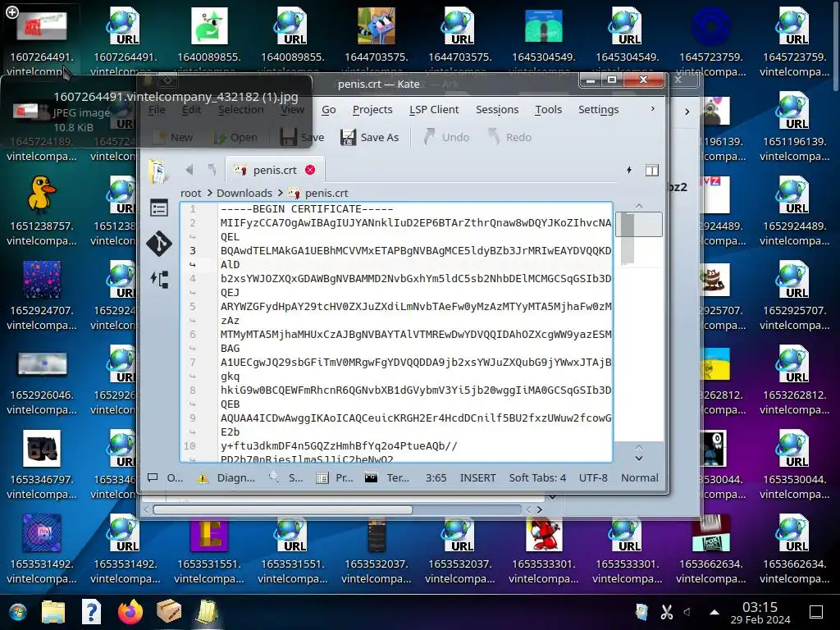Click the split view icon in tab bar
Viewport: 840px width, 630px height.
[x=651, y=171]
